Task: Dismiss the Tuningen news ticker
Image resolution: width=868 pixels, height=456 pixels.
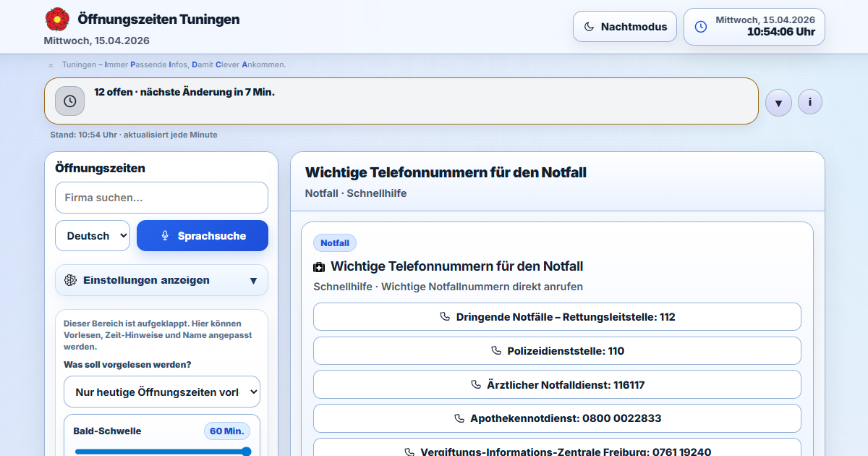Action: (x=51, y=64)
